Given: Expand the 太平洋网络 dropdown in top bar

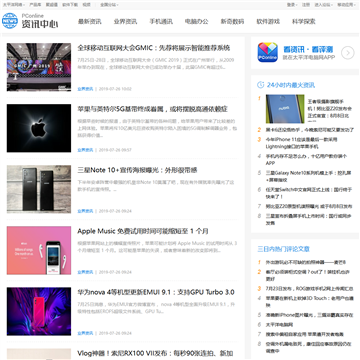Looking at the screenshot, I should (x=14, y=5).
